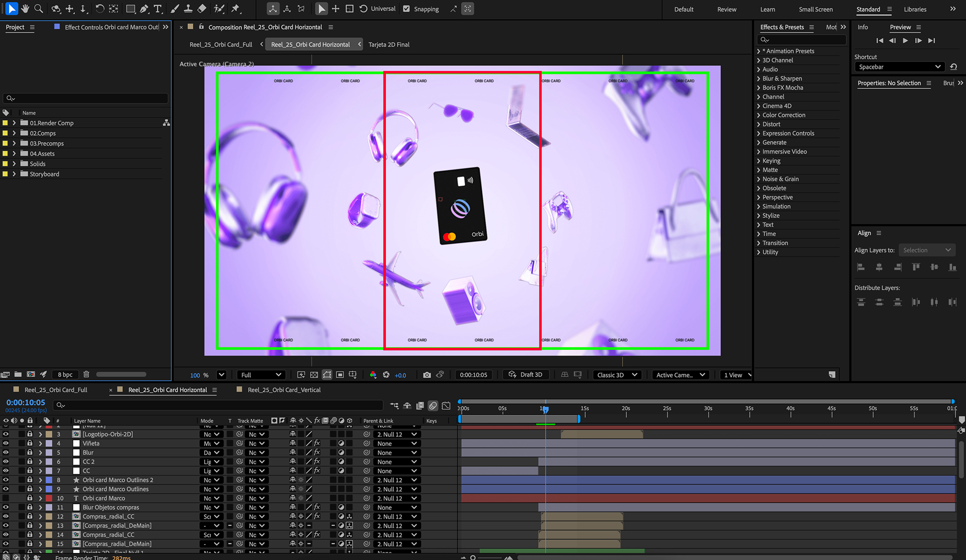Switch to the Review workspace
Image resolution: width=966 pixels, height=560 pixels.
pos(727,9)
